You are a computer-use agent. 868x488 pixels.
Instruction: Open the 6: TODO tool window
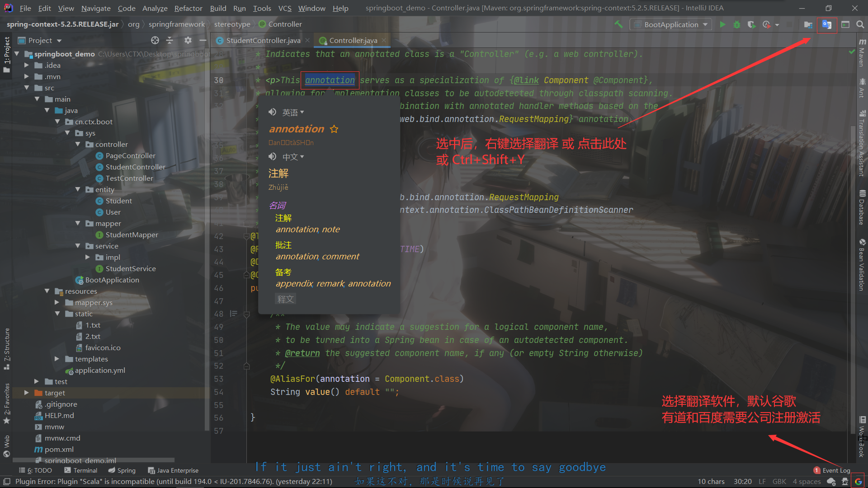[x=35, y=470]
